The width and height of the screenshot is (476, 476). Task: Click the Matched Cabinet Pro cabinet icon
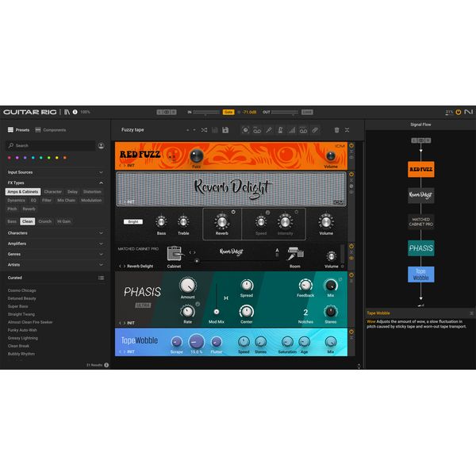(x=175, y=254)
